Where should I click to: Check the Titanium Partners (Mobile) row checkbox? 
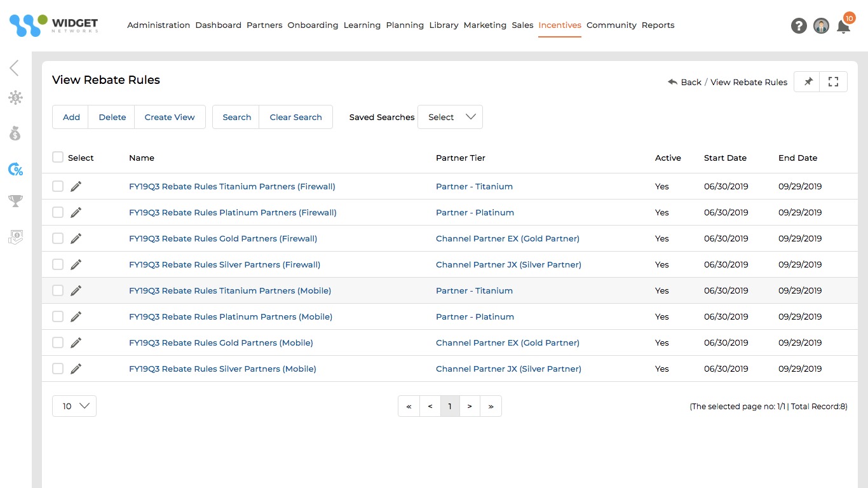[x=58, y=290]
